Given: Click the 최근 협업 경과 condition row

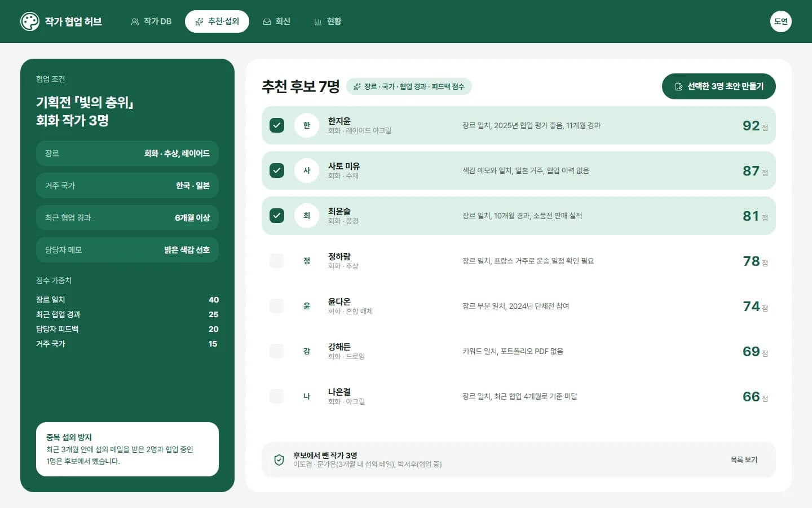Looking at the screenshot, I should 127,218.
